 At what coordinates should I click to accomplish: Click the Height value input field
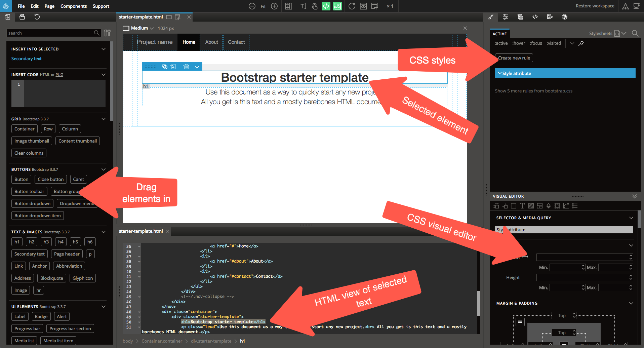coord(585,277)
